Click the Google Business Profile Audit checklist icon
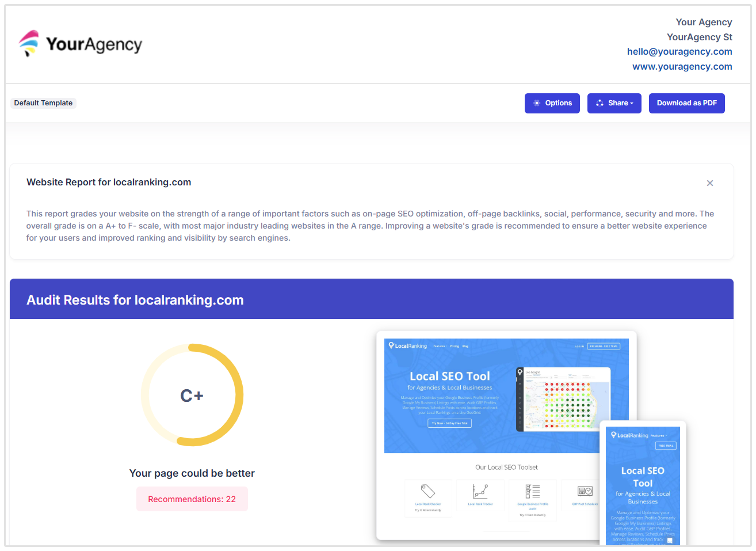 click(x=532, y=491)
